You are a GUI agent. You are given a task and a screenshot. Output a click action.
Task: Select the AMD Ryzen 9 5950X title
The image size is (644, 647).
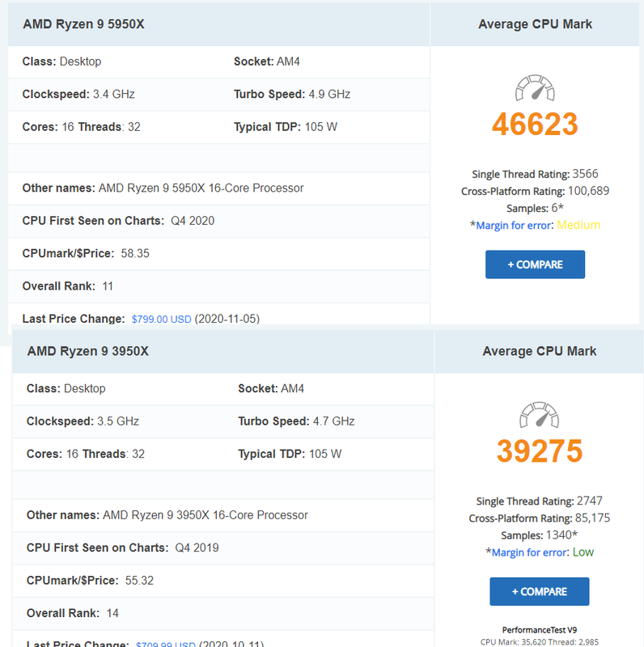pos(84,24)
